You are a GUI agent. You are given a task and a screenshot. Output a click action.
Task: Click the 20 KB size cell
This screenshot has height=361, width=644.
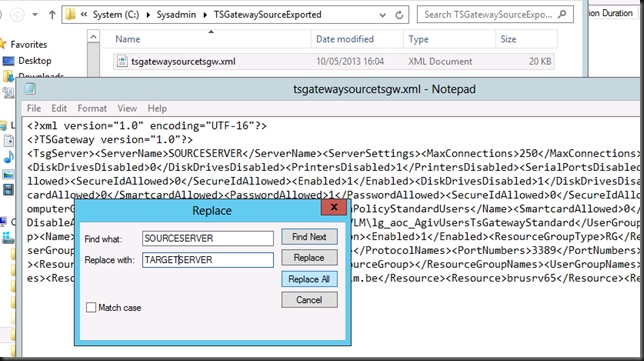540,62
